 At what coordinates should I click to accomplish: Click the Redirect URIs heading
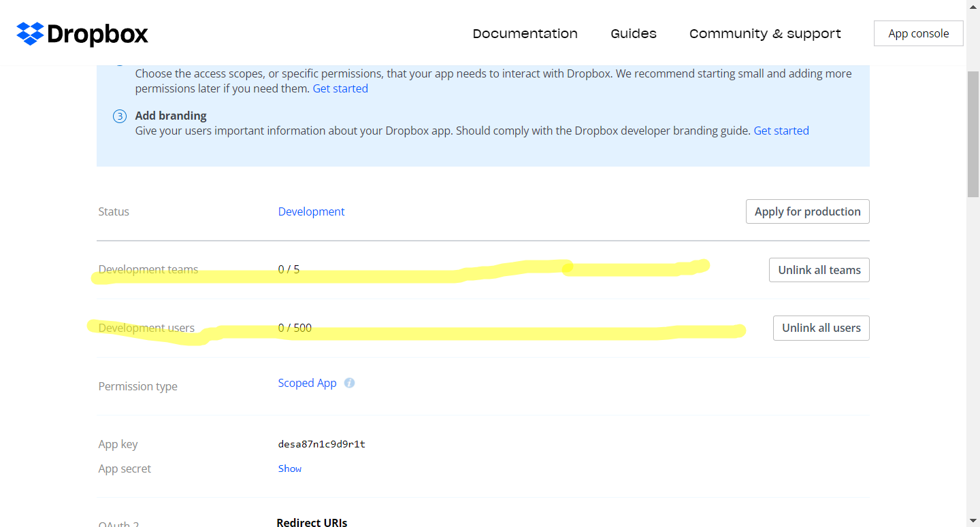[x=312, y=522]
